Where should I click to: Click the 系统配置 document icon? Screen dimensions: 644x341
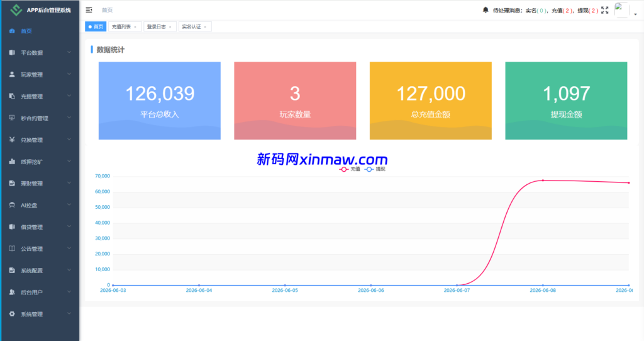click(12, 271)
